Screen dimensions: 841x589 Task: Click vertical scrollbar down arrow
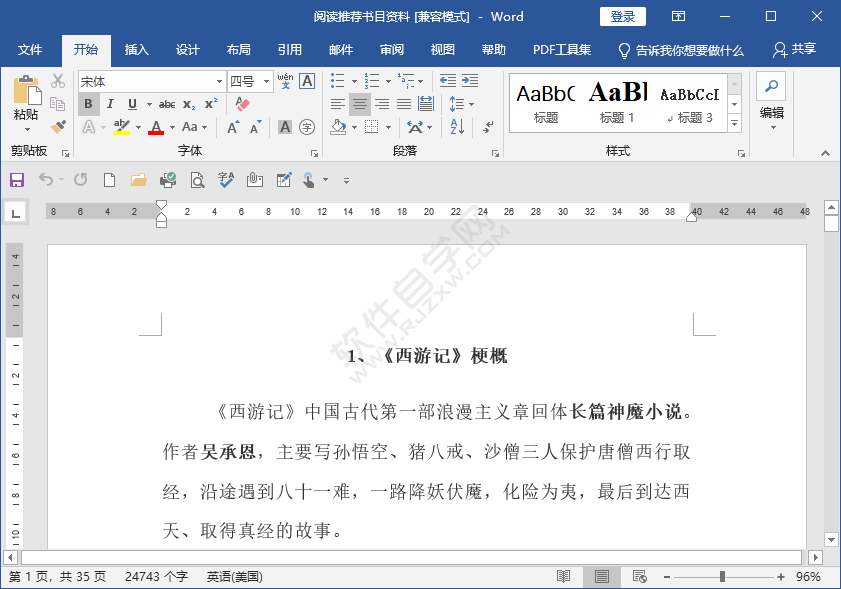click(831, 540)
